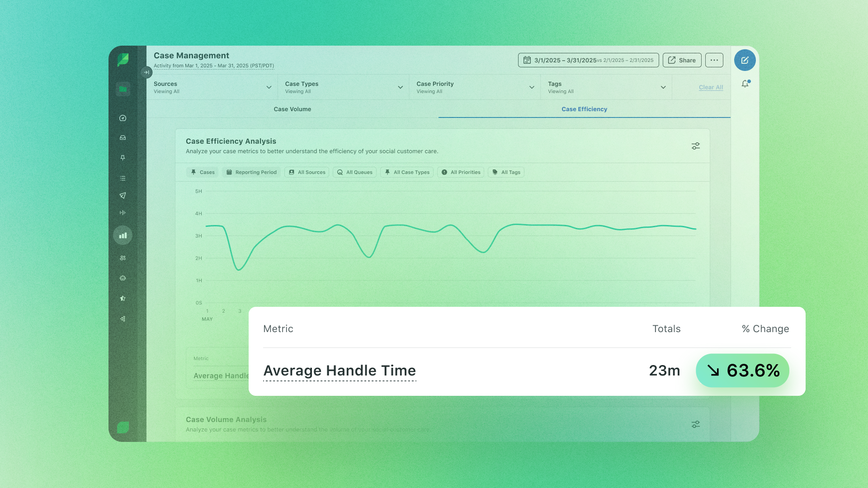This screenshot has width=868, height=488.
Task: Select the Case Efficiency tab
Action: click(x=584, y=109)
